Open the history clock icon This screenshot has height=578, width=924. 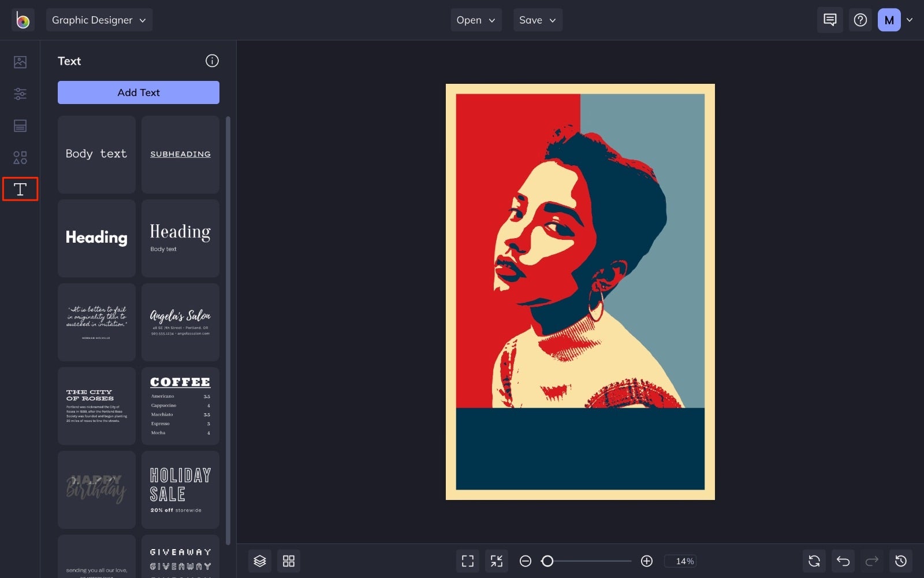click(901, 561)
